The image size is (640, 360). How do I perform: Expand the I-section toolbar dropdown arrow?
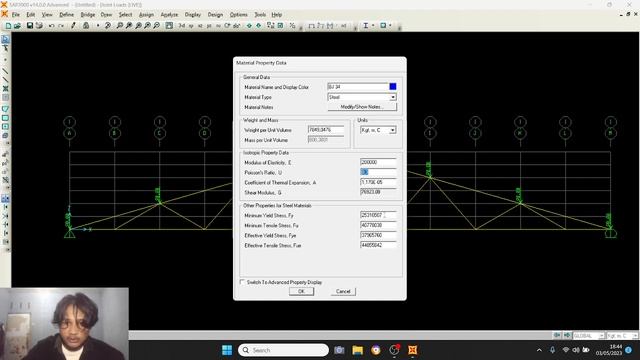pos(373,26)
